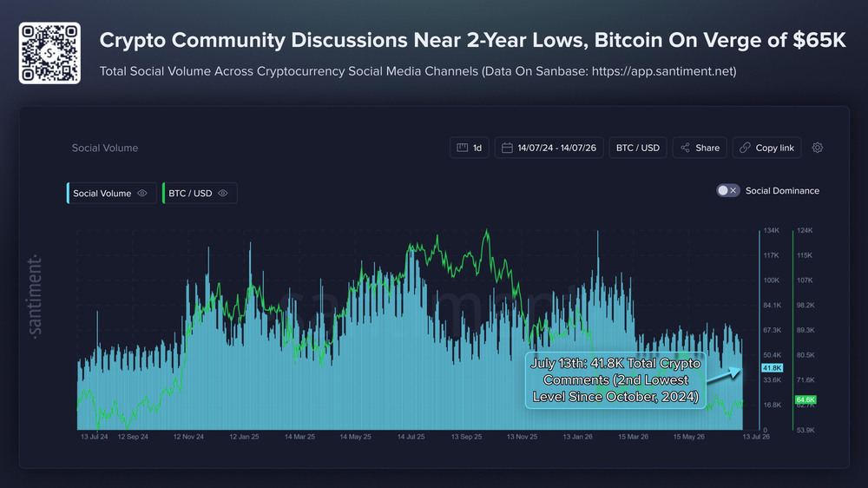Image resolution: width=868 pixels, height=488 pixels.
Task: Hide BTC / USD line via eye icon
Action: click(x=223, y=194)
